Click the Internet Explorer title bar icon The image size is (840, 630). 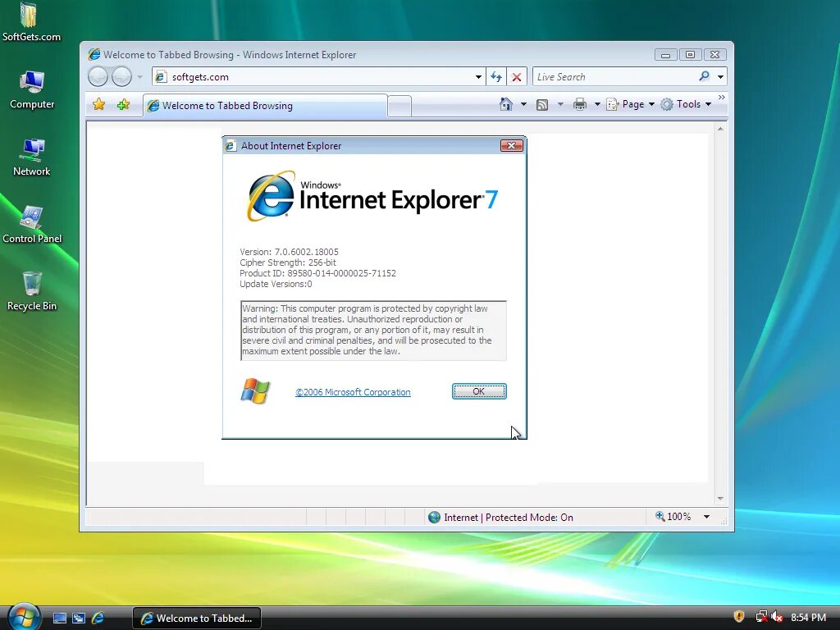(94, 54)
